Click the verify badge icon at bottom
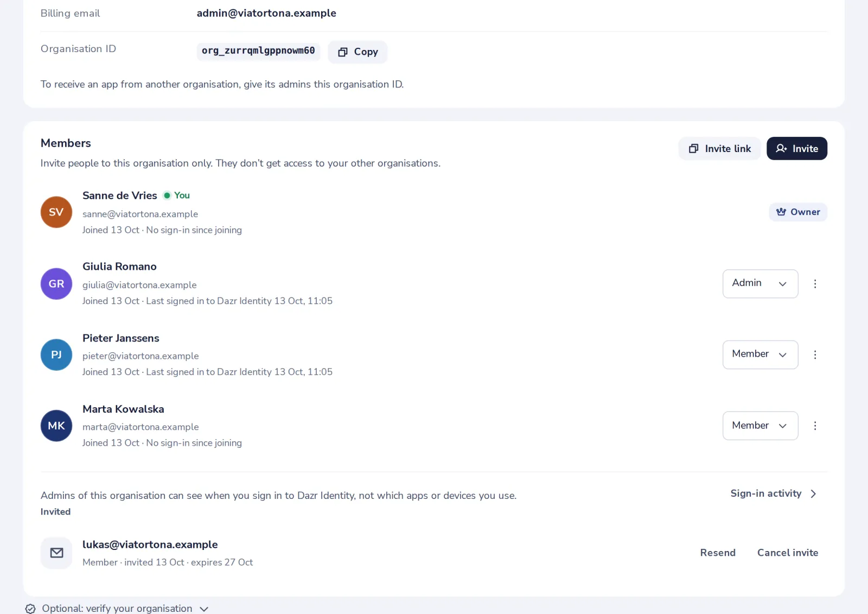Image resolution: width=868 pixels, height=614 pixels. [x=30, y=609]
